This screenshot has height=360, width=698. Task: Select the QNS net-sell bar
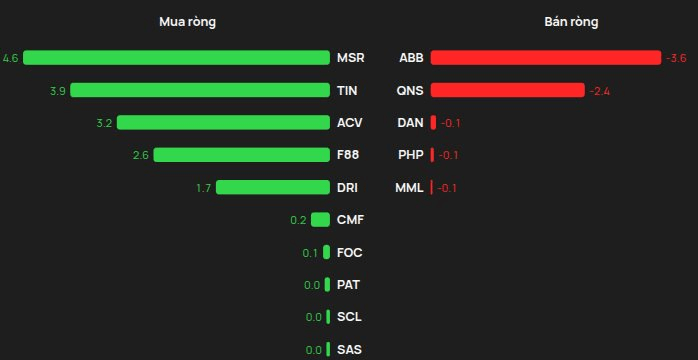[507, 90]
